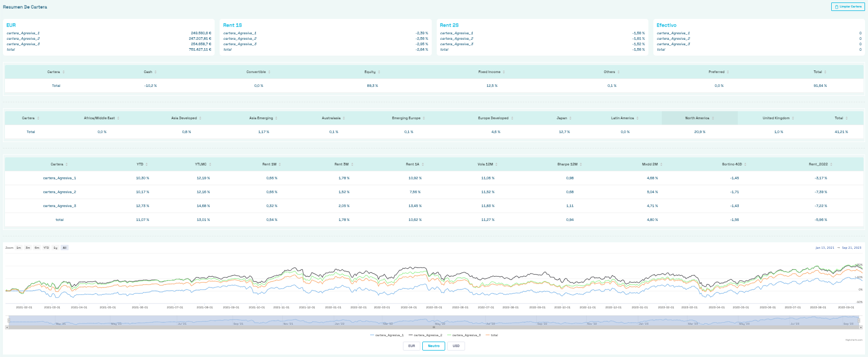Switch the chart to USD currency
868x357 pixels.
[x=456, y=346]
